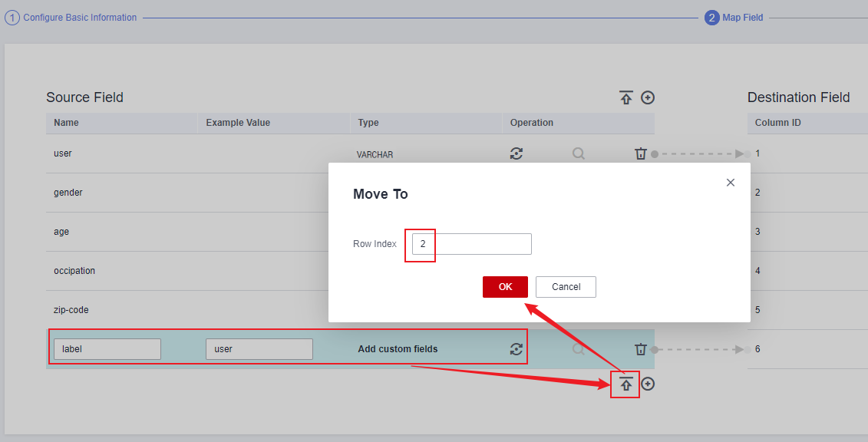Click converter icon in the user row

(x=517, y=153)
